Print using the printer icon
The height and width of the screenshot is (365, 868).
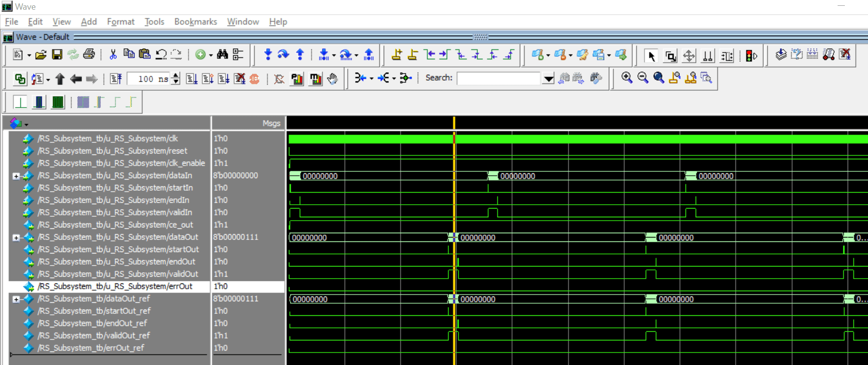click(89, 55)
